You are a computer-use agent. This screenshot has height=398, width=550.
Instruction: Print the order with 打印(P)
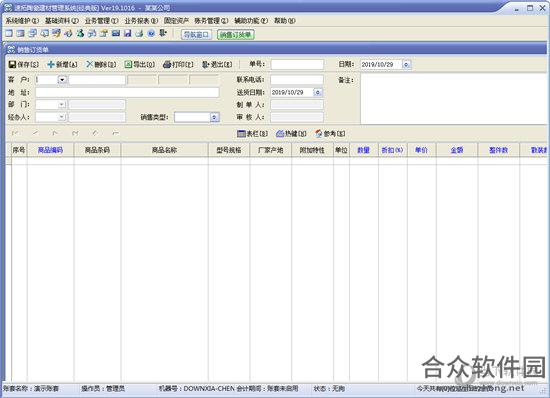tap(178, 65)
